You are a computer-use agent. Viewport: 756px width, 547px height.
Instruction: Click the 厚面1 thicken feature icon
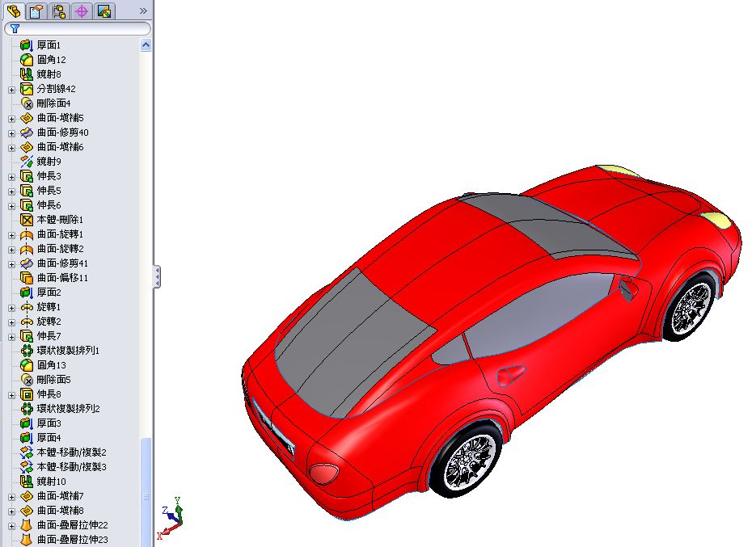(25, 44)
